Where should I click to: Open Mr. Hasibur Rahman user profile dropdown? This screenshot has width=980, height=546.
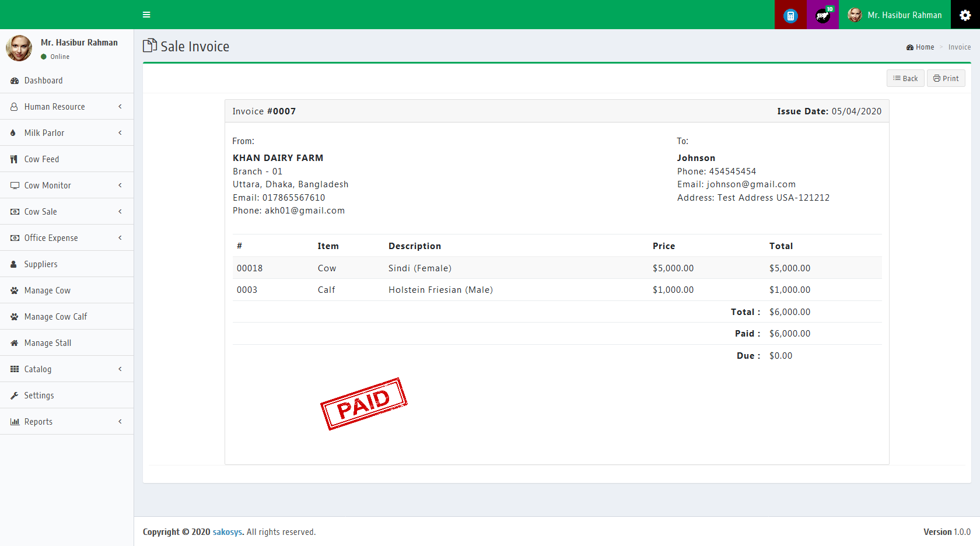(895, 15)
